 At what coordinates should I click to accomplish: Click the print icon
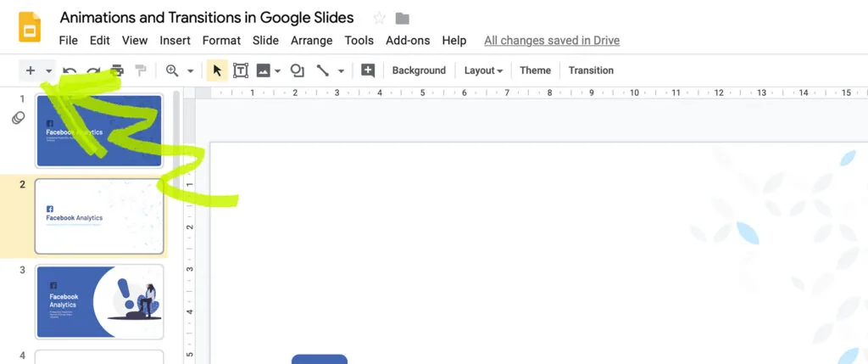tap(117, 70)
